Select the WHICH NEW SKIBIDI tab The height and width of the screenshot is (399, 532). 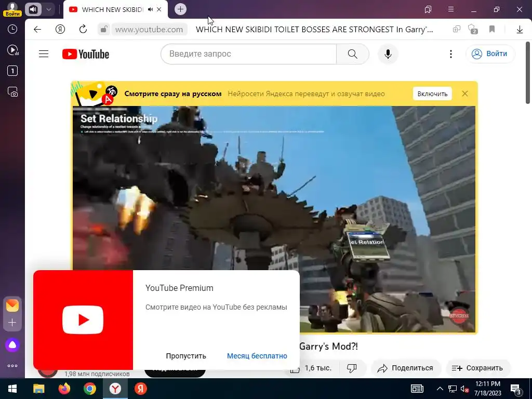[x=112, y=9]
